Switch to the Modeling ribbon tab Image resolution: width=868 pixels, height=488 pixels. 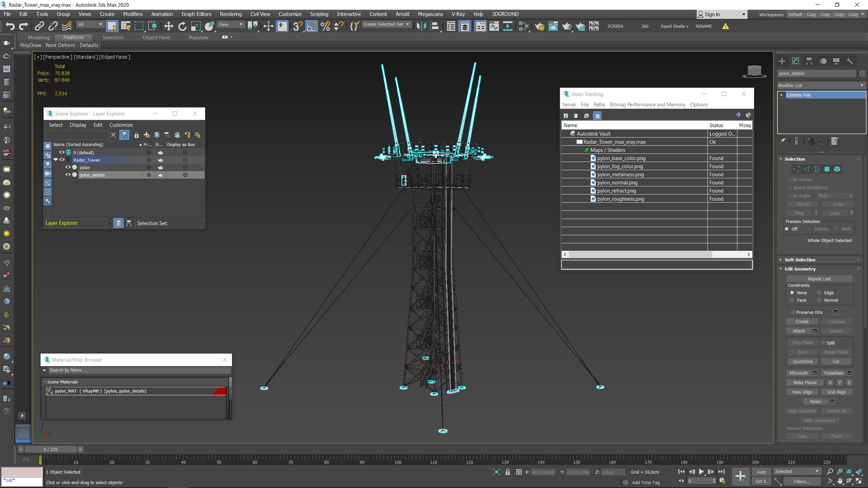click(39, 38)
